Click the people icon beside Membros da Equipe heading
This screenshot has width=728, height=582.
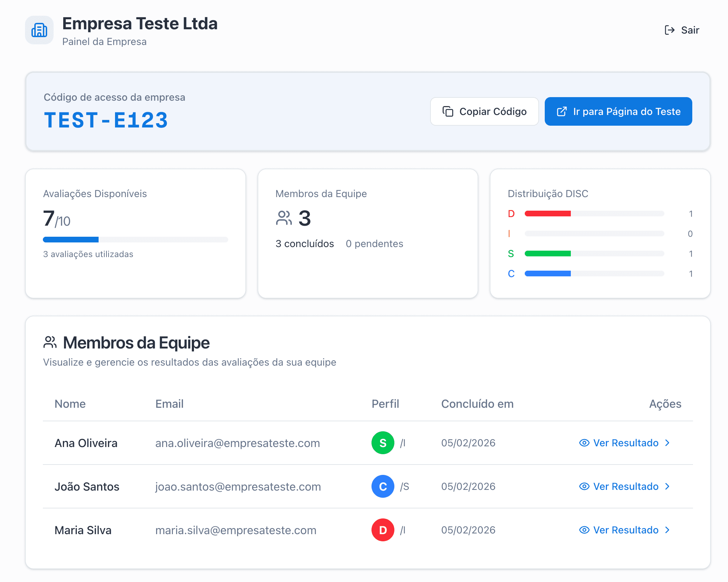[x=50, y=342]
